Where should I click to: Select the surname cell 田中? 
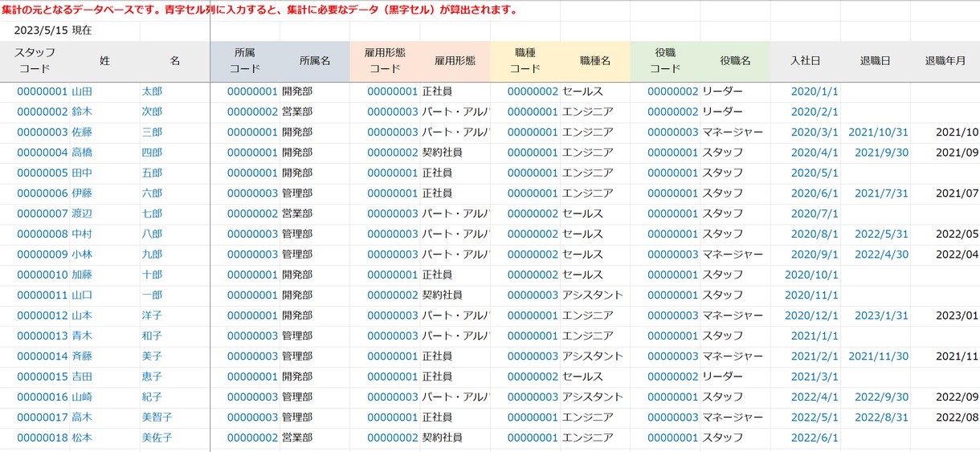[x=82, y=173]
